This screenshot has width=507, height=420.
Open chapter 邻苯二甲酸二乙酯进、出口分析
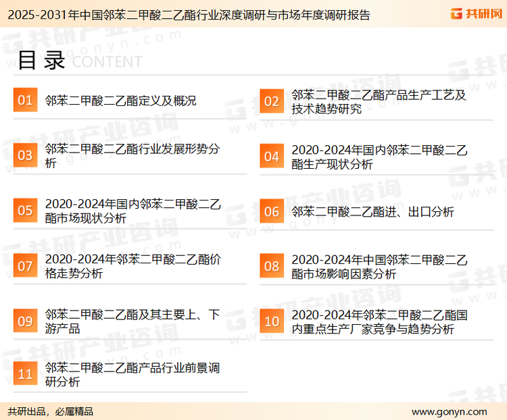372,212
